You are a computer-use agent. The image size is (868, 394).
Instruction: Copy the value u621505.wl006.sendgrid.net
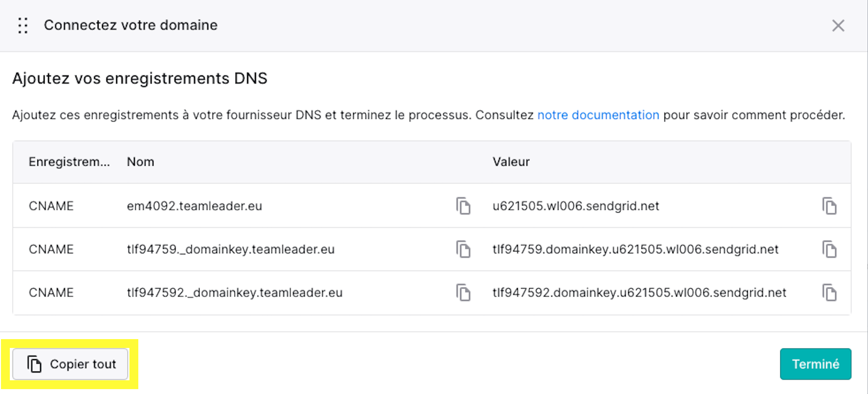click(829, 206)
